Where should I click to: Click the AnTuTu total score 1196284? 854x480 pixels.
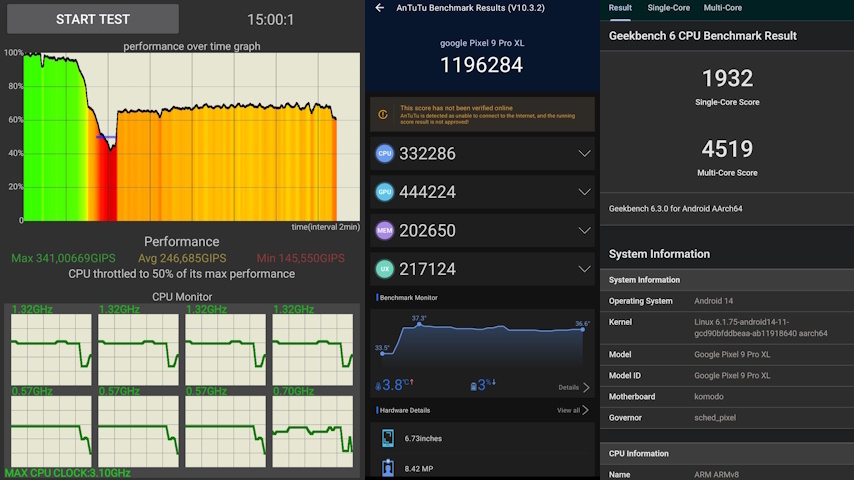(481, 65)
